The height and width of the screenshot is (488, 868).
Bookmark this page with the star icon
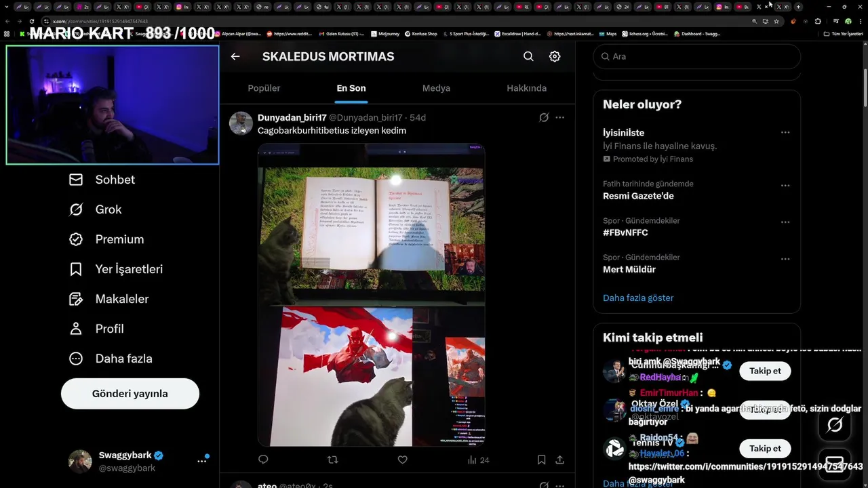pos(776,21)
